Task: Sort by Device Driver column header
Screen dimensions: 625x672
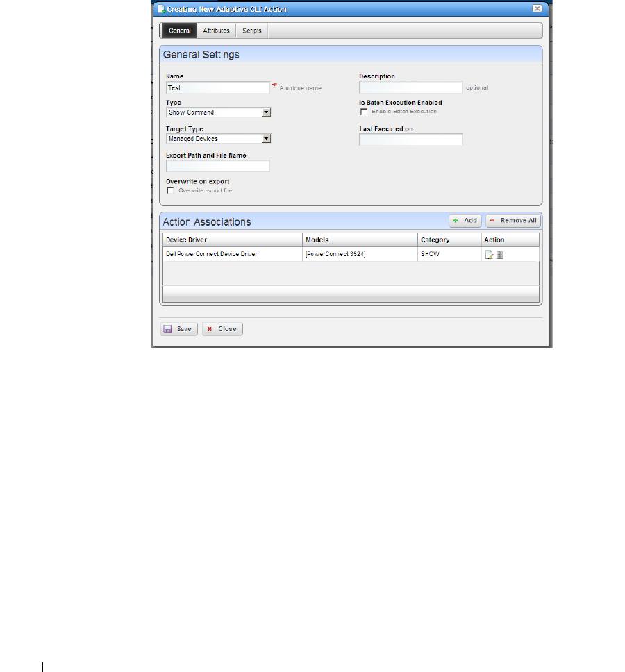Action: pyautogui.click(x=233, y=240)
